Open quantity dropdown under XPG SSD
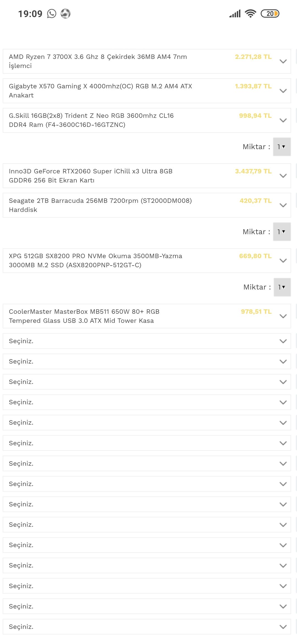The width and height of the screenshot is (297, 644). tap(282, 287)
